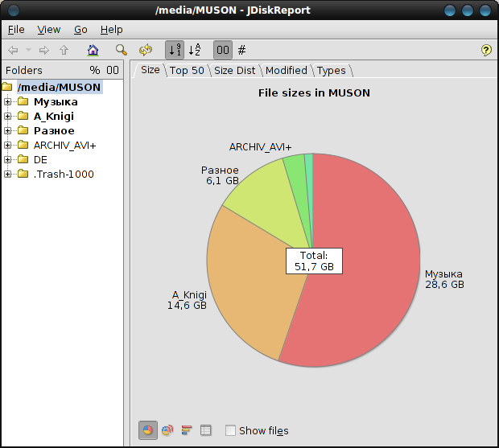Open the File menu
This screenshot has height=448, width=499.
(x=16, y=30)
